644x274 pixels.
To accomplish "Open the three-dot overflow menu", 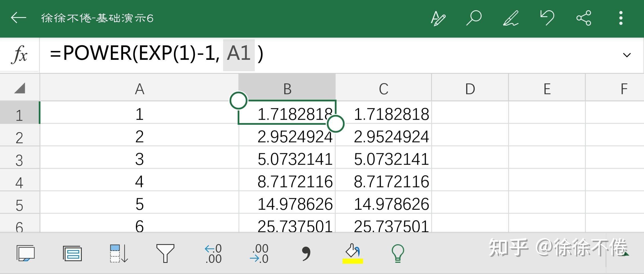I will click(x=621, y=18).
